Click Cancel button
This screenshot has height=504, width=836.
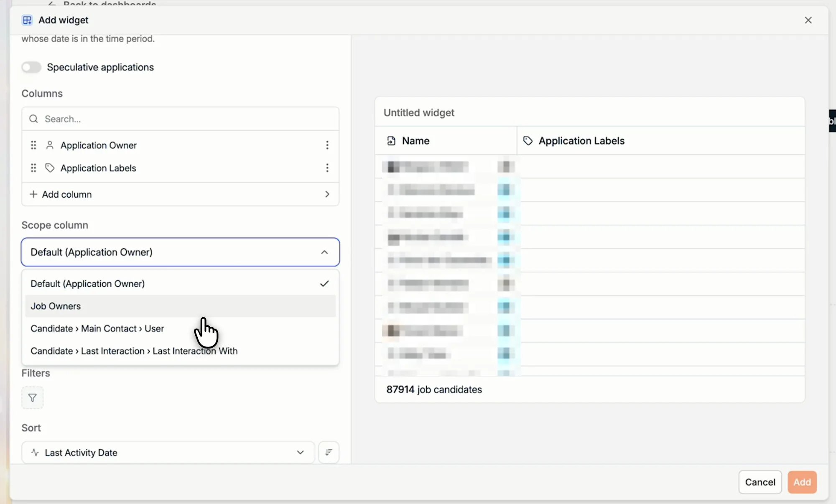tap(760, 482)
